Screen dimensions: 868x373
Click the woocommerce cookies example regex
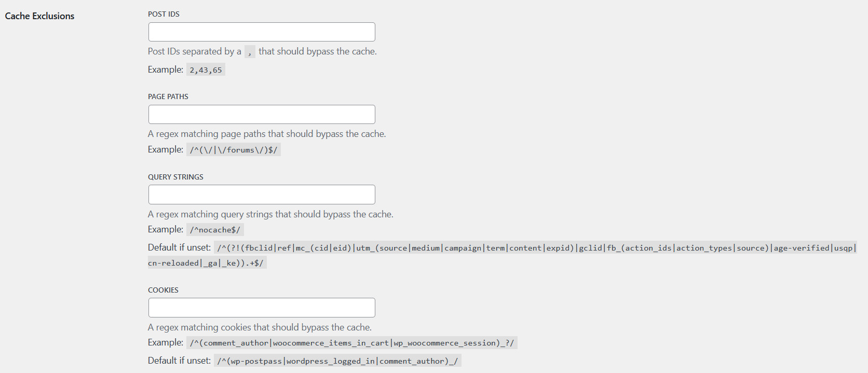coord(351,343)
